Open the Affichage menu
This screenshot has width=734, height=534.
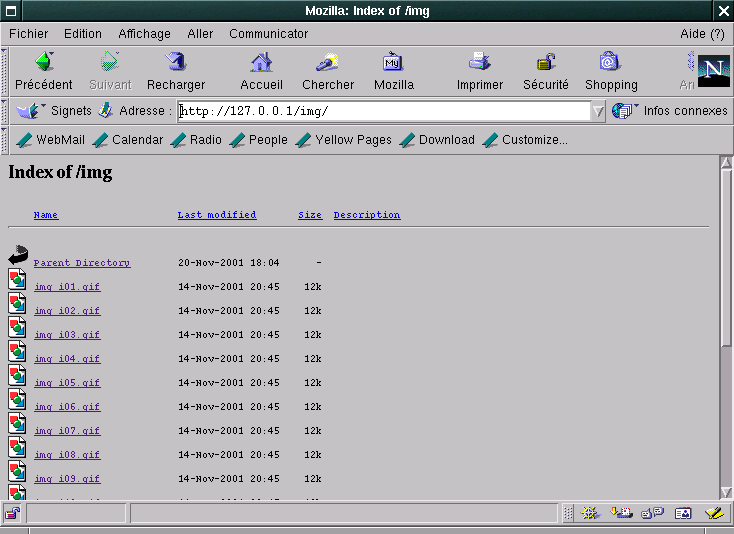pyautogui.click(x=144, y=33)
